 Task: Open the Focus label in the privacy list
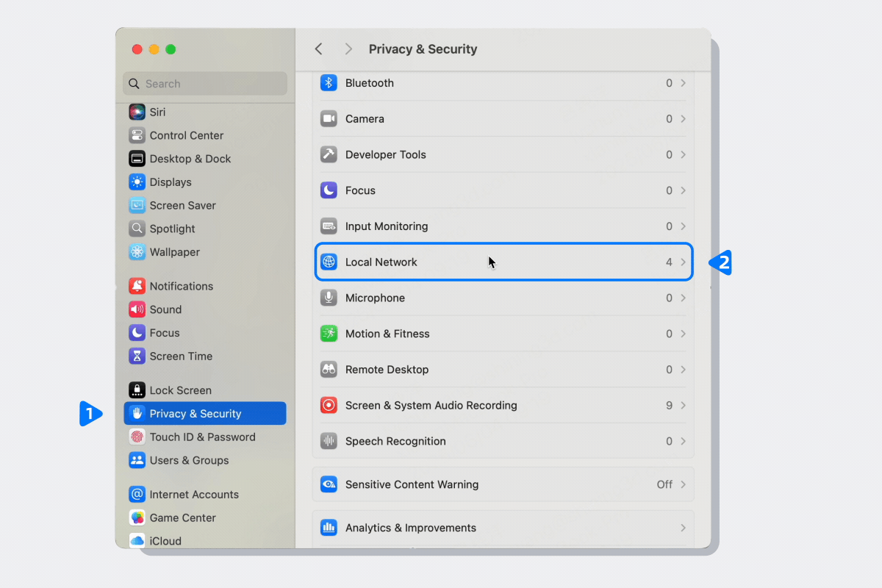click(360, 190)
